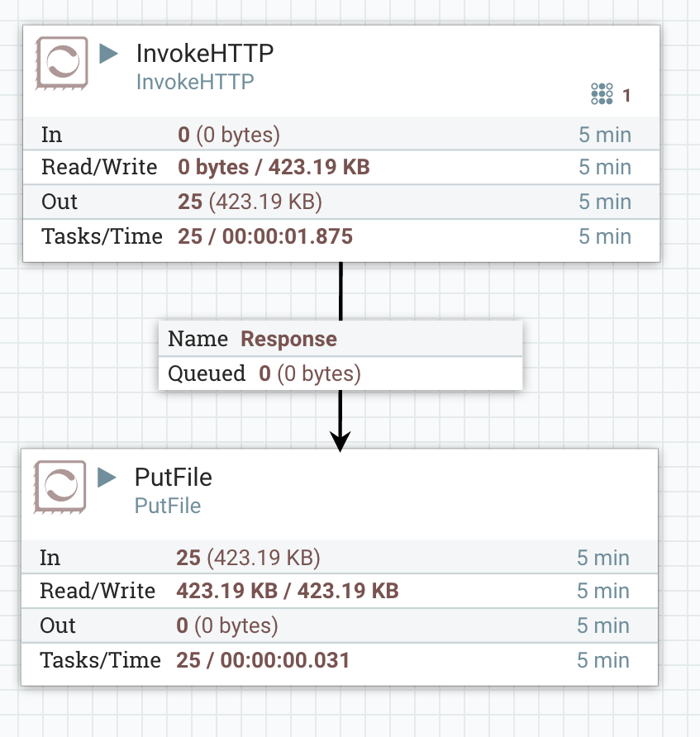The height and width of the screenshot is (737, 700).
Task: Click the PutFile processor icon
Action: [60, 487]
